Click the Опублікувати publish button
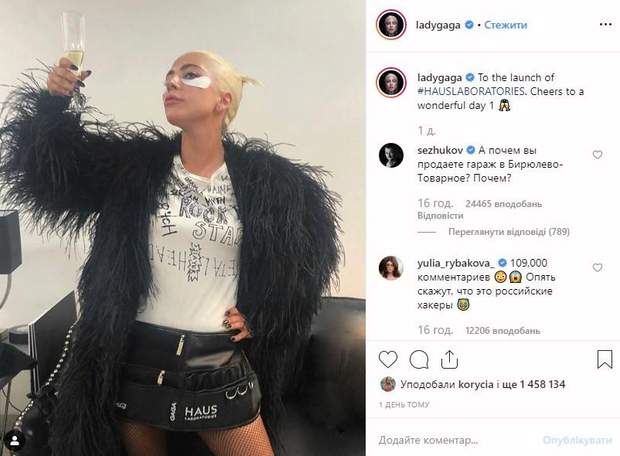Screen dimensions: 620x456 point(575,440)
